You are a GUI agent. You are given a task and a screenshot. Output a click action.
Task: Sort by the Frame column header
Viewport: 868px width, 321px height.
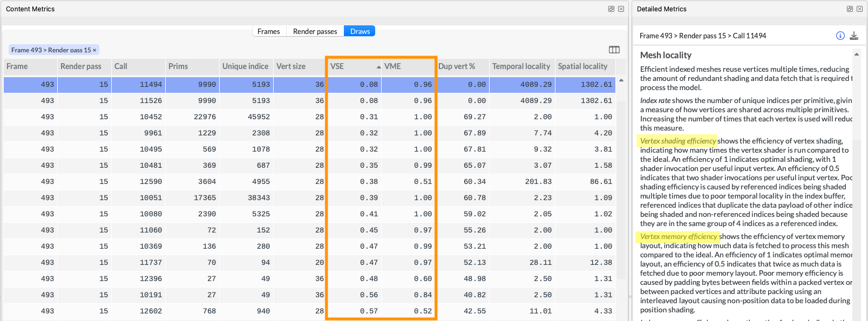[x=30, y=66]
